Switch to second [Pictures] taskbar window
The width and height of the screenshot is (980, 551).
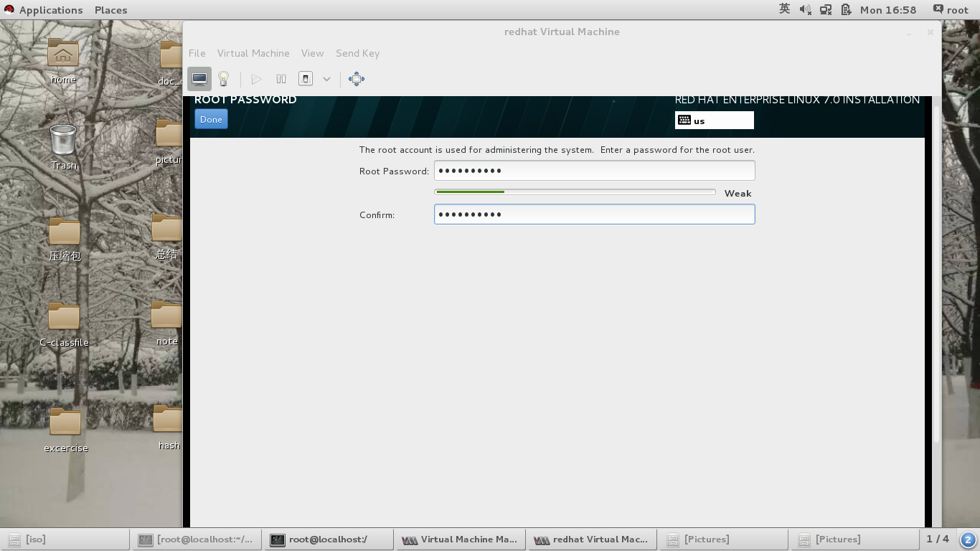(x=854, y=540)
